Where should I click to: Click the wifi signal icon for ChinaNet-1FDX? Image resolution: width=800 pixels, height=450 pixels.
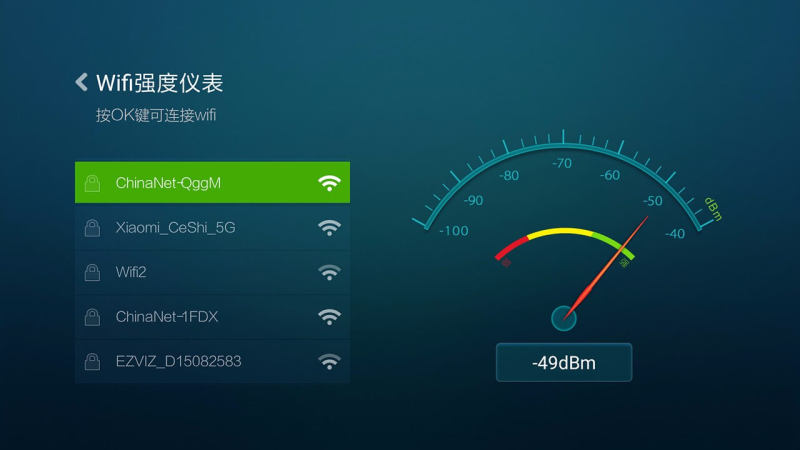click(329, 317)
